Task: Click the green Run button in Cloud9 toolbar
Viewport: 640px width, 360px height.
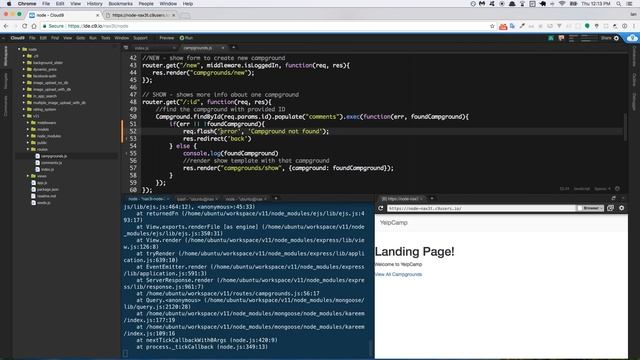Action: pos(186,38)
